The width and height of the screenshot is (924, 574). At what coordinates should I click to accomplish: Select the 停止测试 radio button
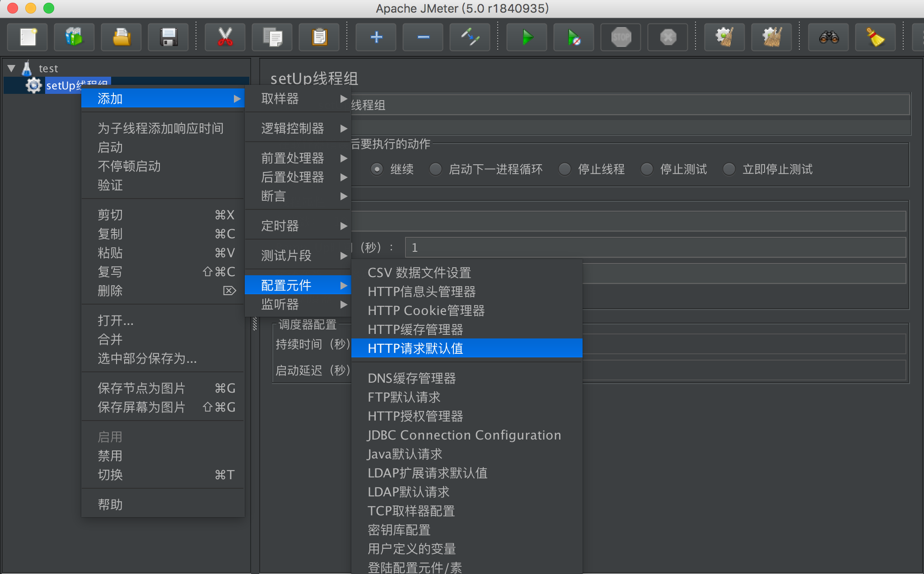(647, 170)
